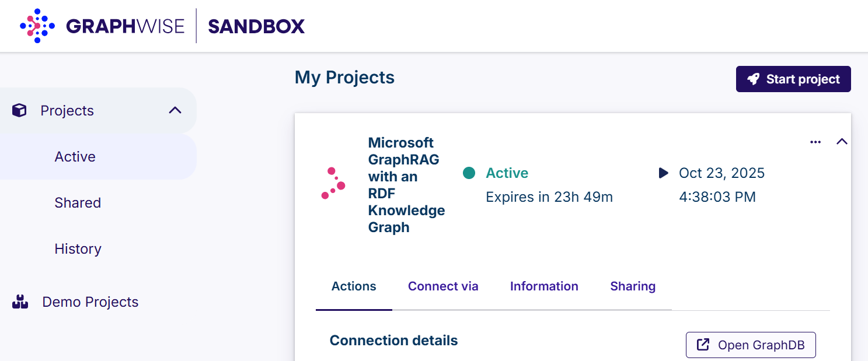The width and height of the screenshot is (868, 361).
Task: Click the play triangle beside start date
Action: (663, 173)
